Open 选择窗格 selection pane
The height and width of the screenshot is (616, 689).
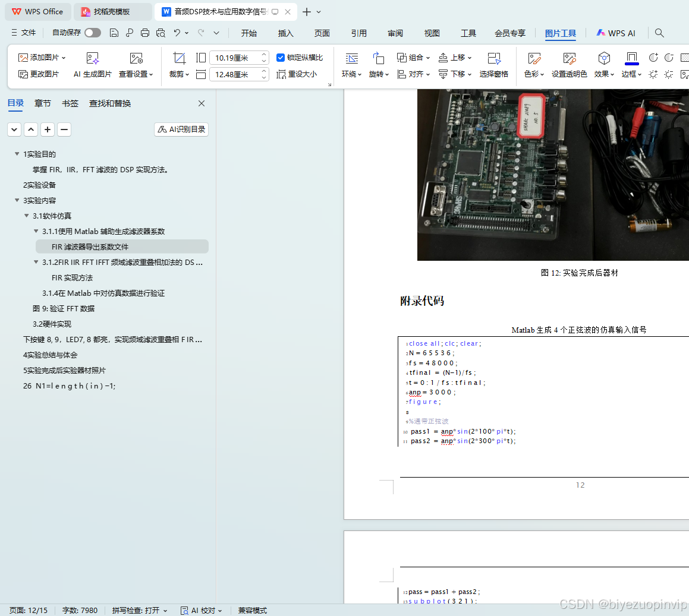point(494,65)
